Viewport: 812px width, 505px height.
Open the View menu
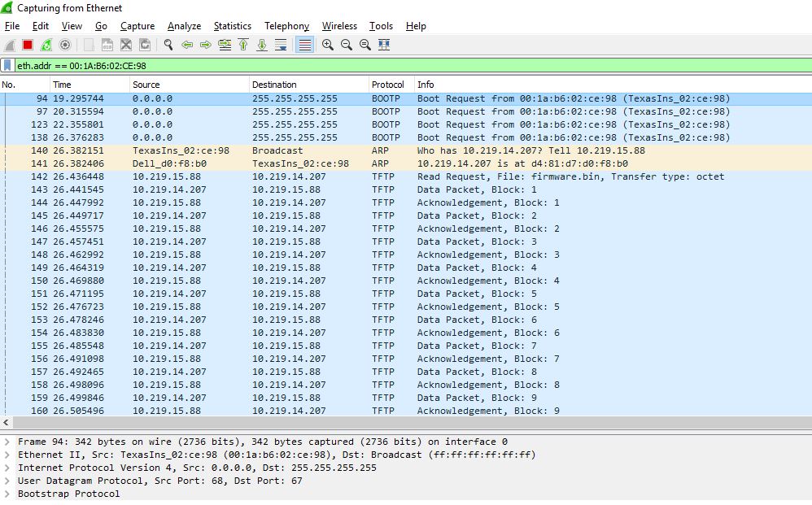tap(72, 26)
